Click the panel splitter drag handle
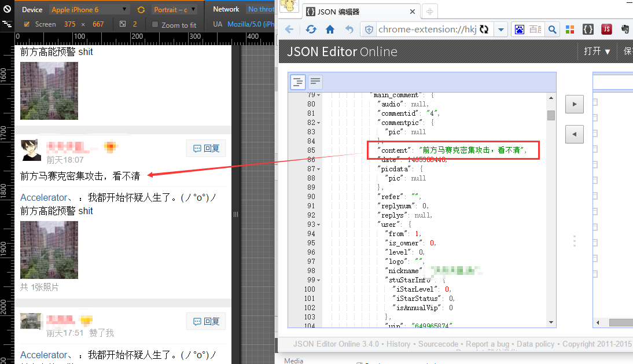Image resolution: width=633 pixels, height=364 pixels. 575,241
